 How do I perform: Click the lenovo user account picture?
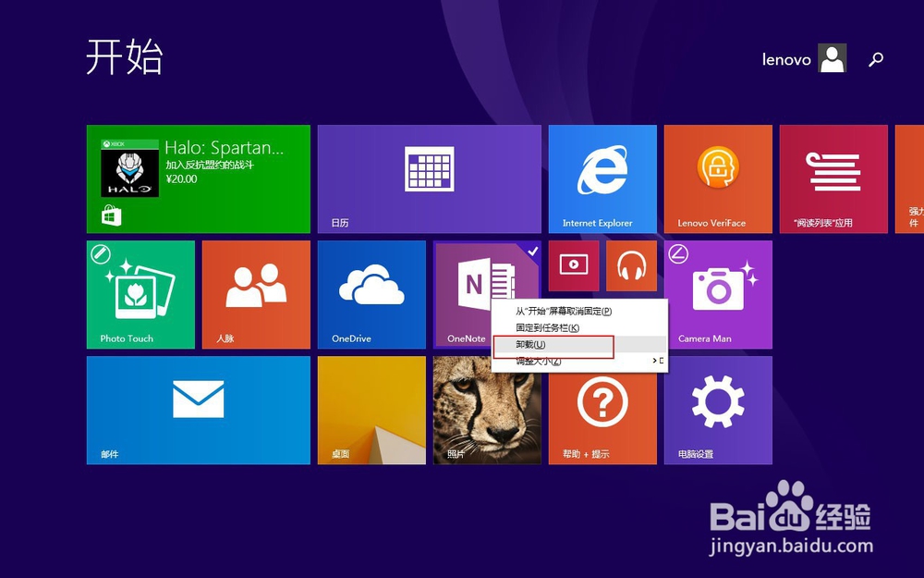[x=833, y=57]
